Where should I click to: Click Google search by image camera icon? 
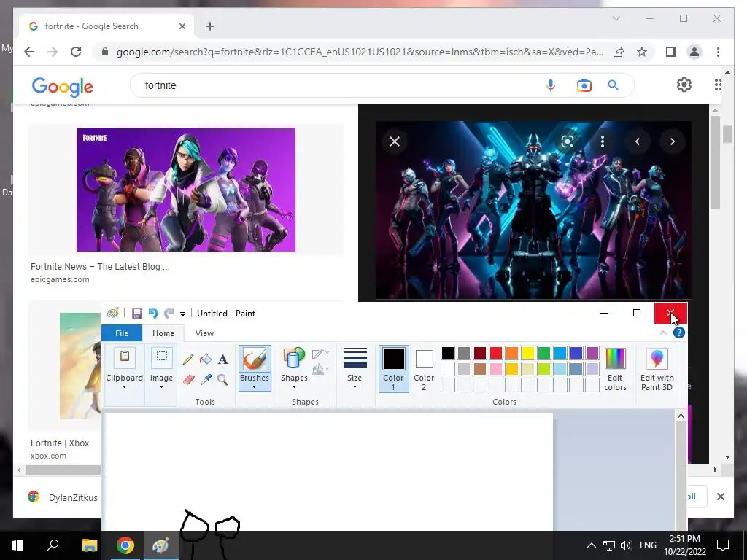pos(584,85)
